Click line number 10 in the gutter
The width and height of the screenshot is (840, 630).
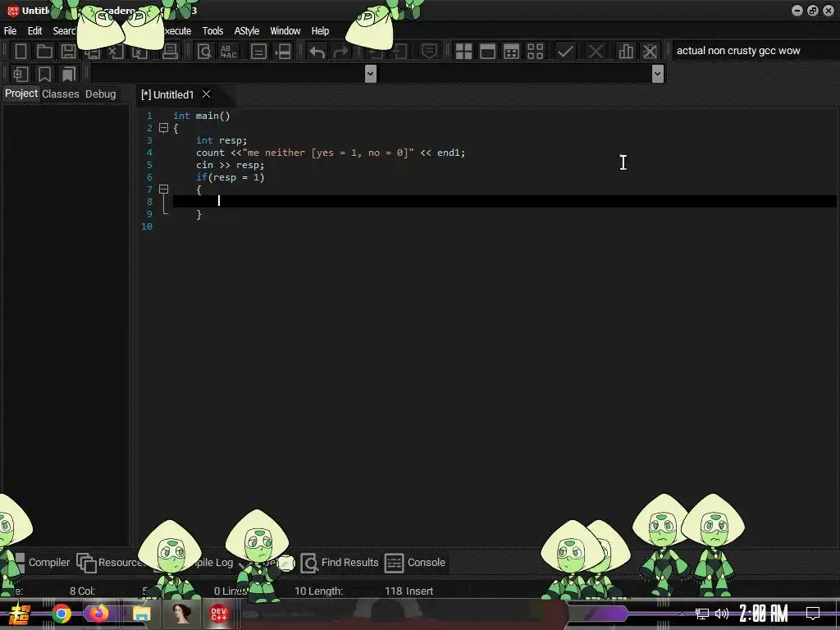[x=147, y=226]
